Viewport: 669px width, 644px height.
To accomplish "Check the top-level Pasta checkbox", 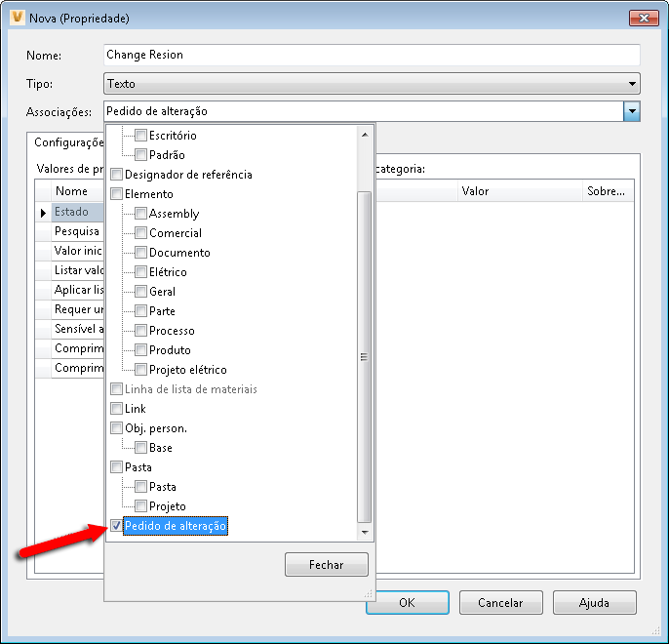I will pos(116,466).
